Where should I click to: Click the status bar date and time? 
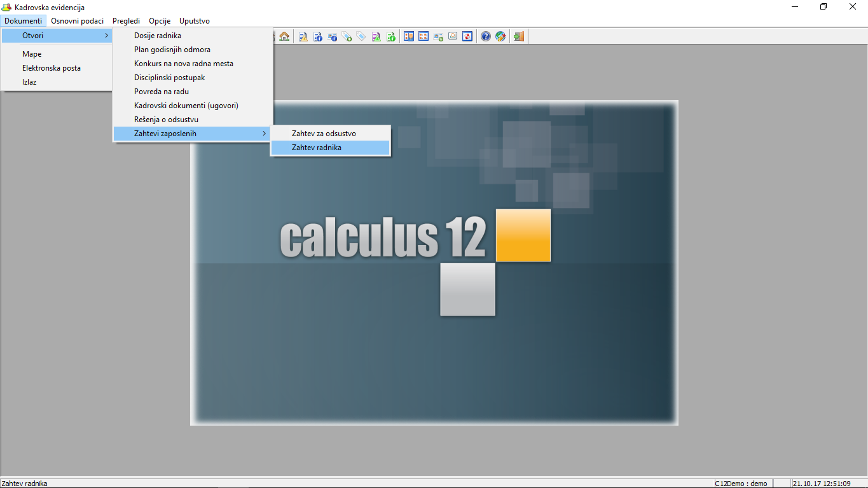coord(822,484)
